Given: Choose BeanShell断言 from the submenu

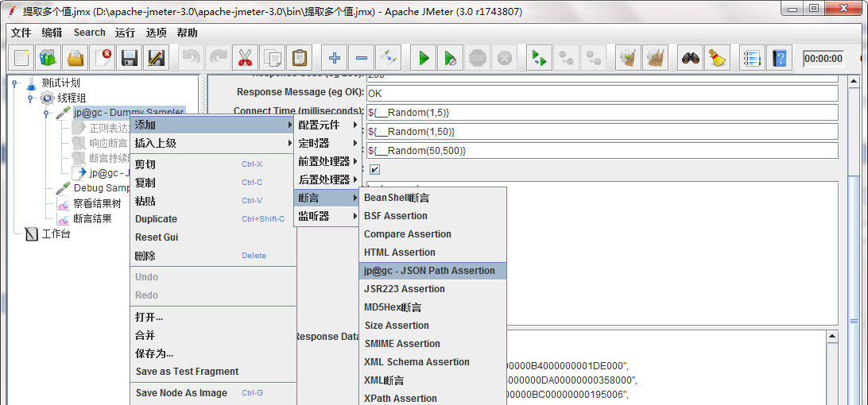Looking at the screenshot, I should (432, 198).
